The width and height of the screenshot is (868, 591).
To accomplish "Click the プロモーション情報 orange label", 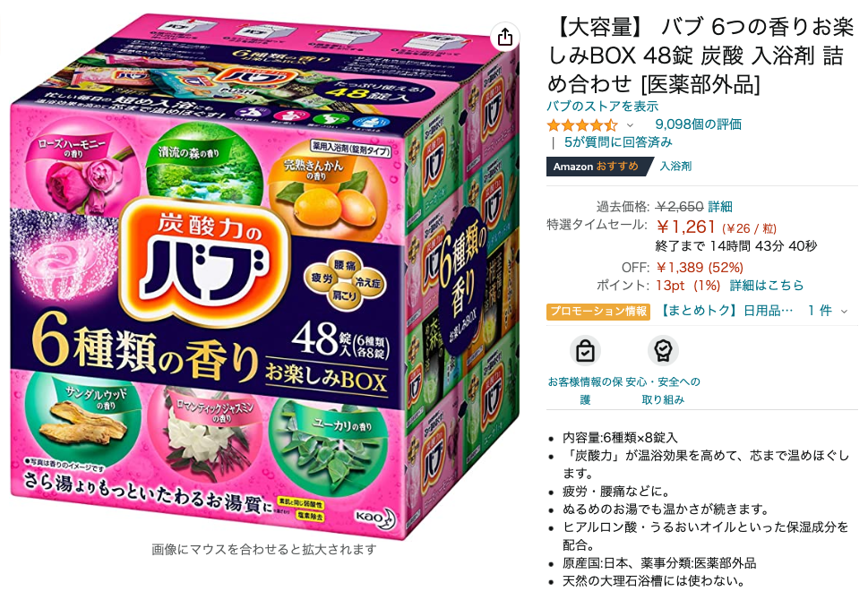I will tap(598, 312).
